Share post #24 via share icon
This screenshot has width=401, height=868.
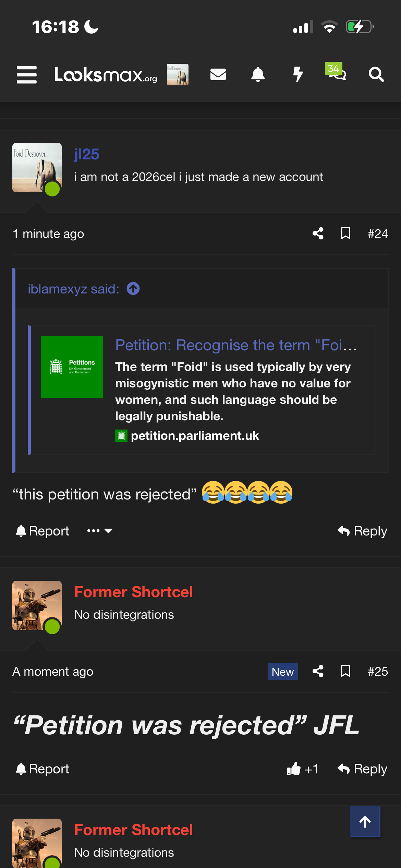tap(318, 233)
